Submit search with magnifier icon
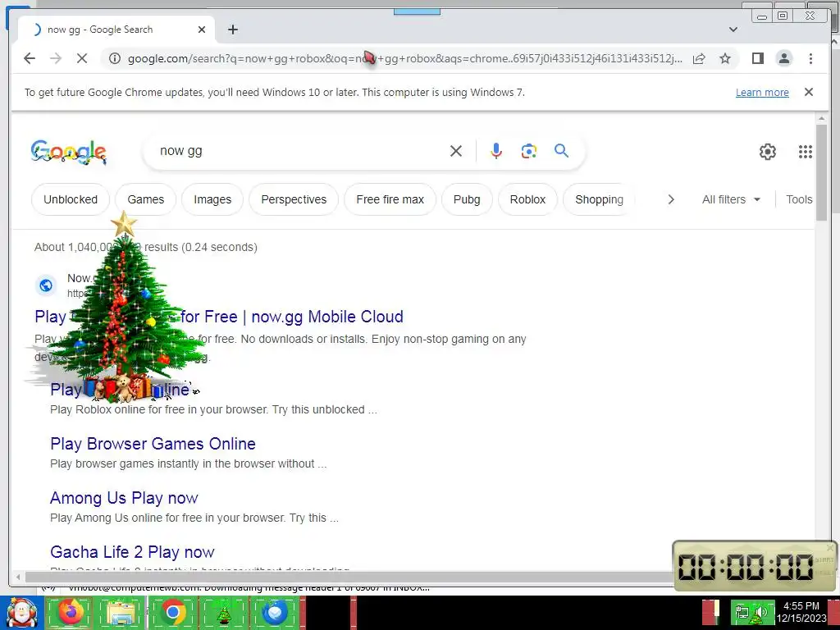Screen dimensions: 840x630 [x=561, y=151]
